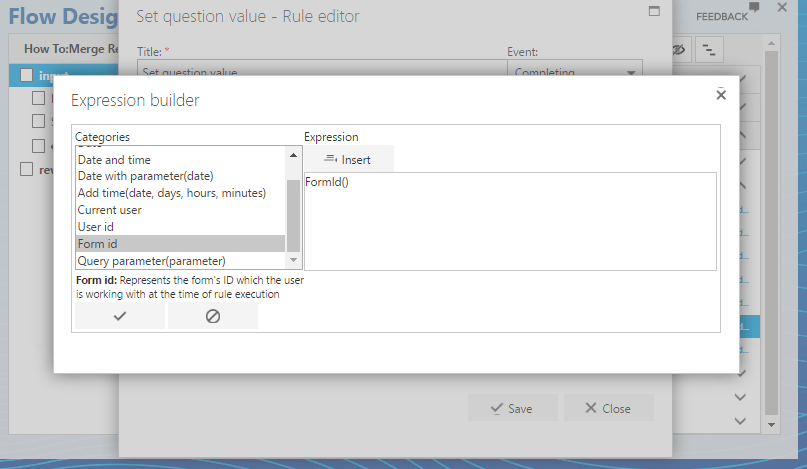Check the first checkbox under the 'inp...' row
The image size is (807, 469).
(39, 98)
